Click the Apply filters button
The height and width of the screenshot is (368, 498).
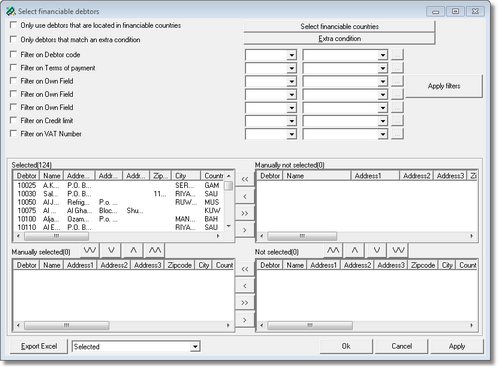pyautogui.click(x=444, y=86)
